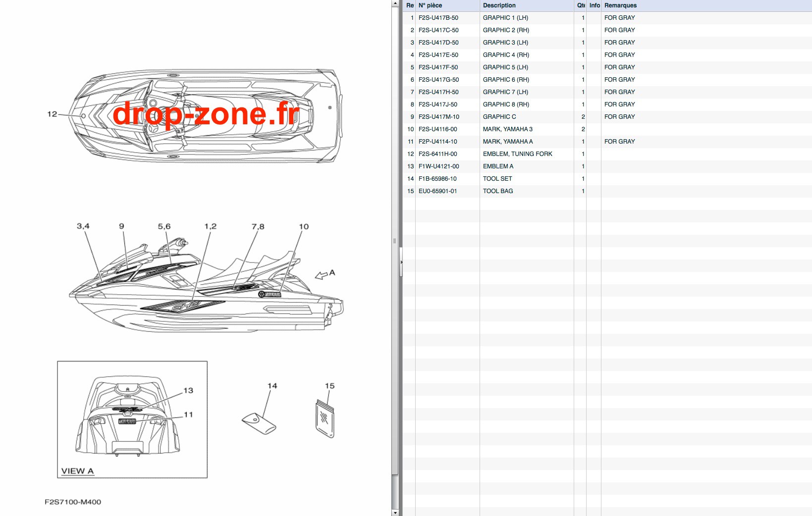The image size is (812, 516).
Task: Click the scroll up arrow of diagram pane
Action: pyautogui.click(x=395, y=3)
